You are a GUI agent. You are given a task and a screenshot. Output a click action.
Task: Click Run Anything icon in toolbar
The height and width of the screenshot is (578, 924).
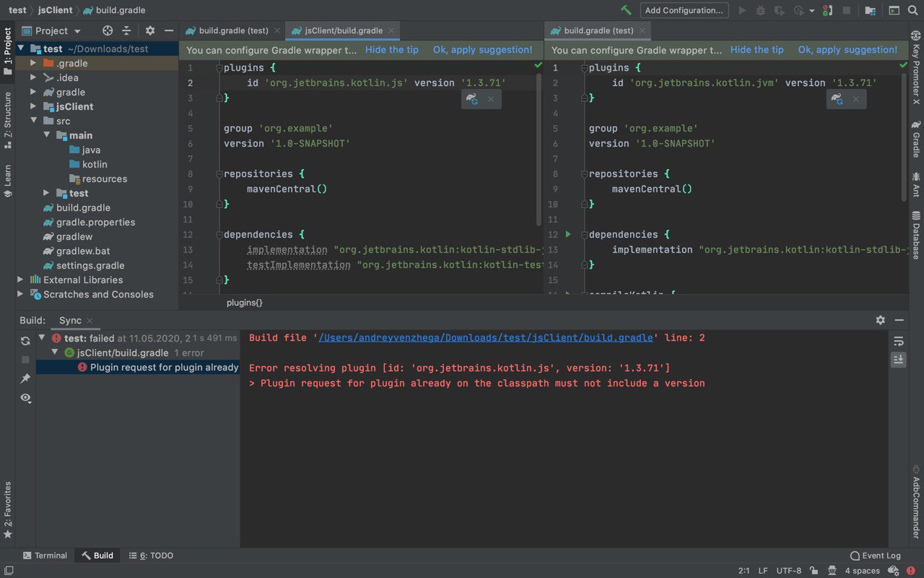[x=894, y=10]
